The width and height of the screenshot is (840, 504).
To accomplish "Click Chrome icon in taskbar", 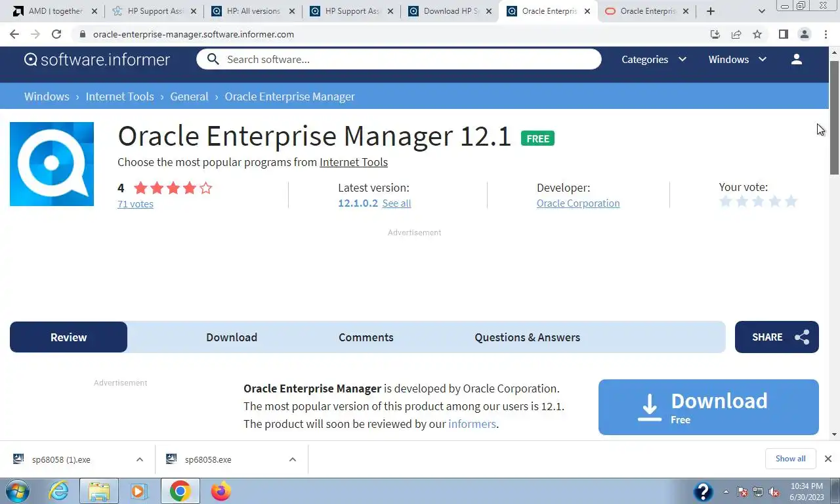I will click(180, 491).
